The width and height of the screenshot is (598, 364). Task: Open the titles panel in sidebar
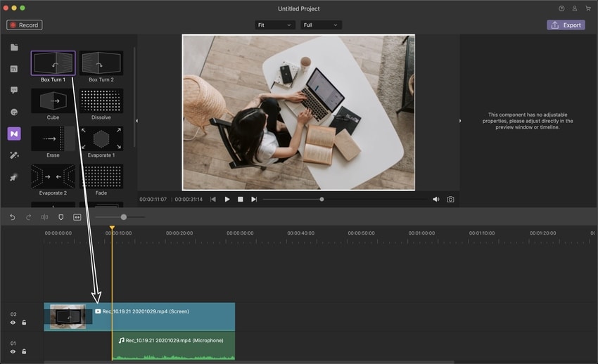click(x=14, y=69)
